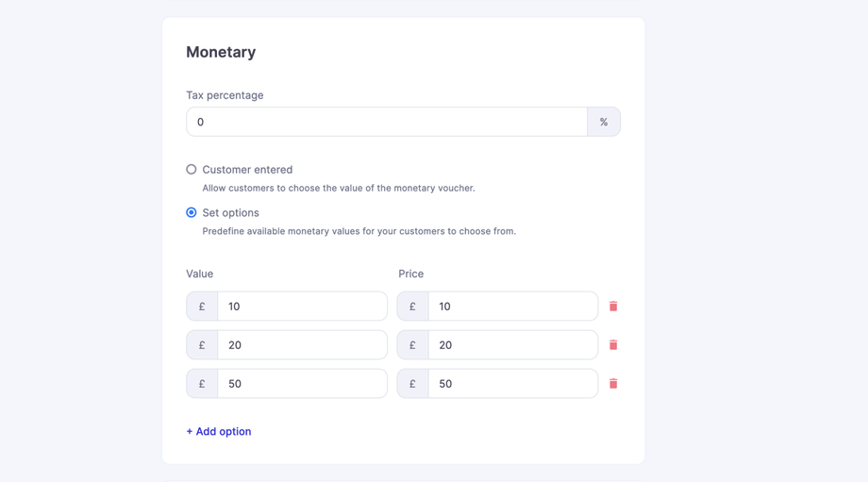Click the percent symbol beside Tax percentage
The height and width of the screenshot is (482, 868).
tap(604, 122)
